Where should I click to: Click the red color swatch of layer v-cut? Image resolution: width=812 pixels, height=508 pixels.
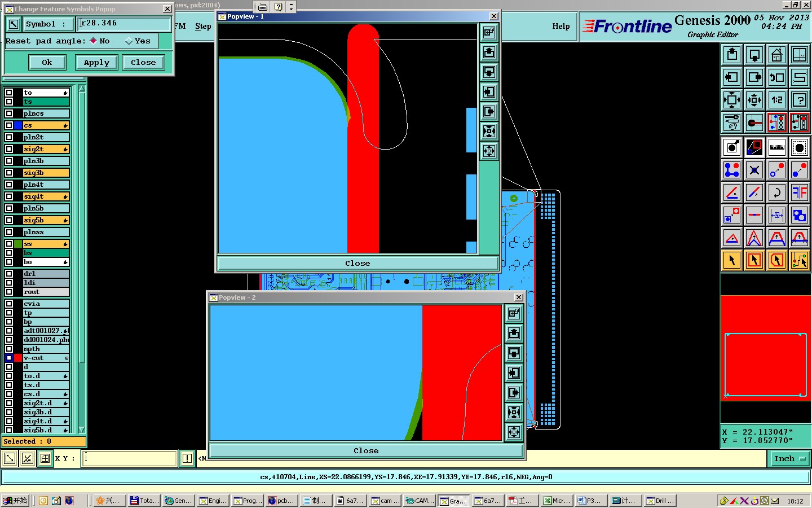[18, 358]
